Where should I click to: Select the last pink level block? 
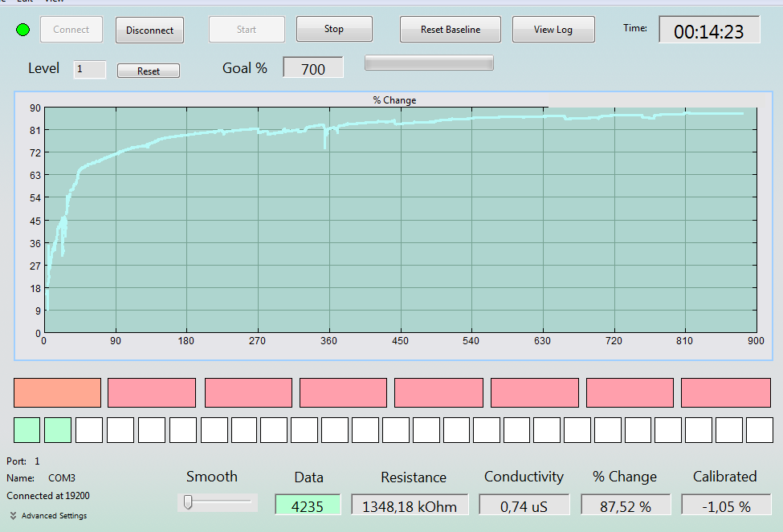[725, 392]
